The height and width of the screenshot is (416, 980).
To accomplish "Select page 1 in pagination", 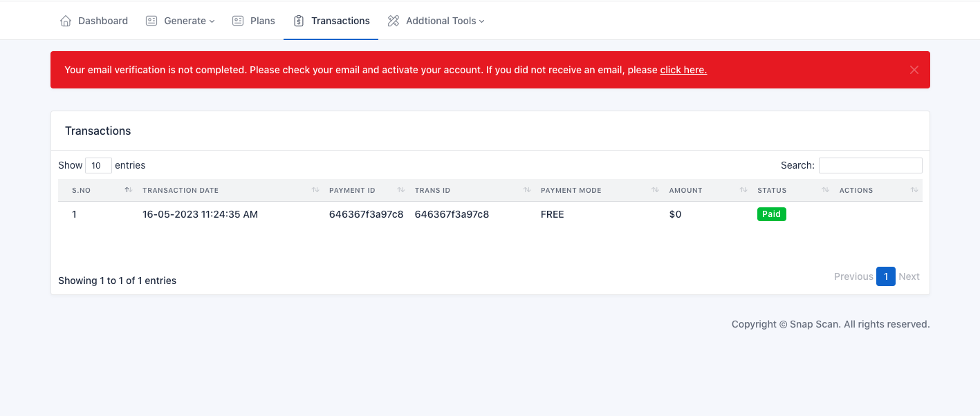I will point(885,276).
